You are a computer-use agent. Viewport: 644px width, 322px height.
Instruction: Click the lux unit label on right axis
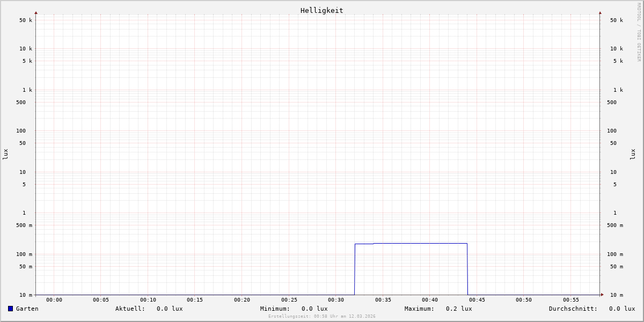pyautogui.click(x=633, y=154)
